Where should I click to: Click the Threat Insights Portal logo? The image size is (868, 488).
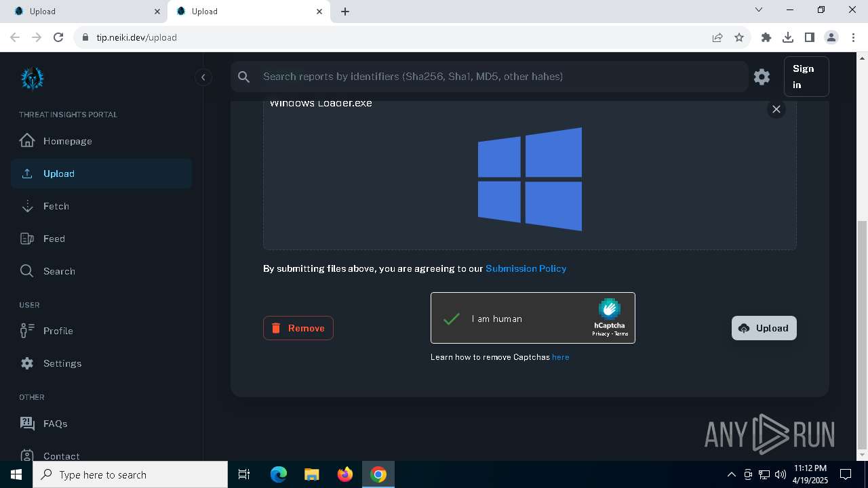(32, 79)
